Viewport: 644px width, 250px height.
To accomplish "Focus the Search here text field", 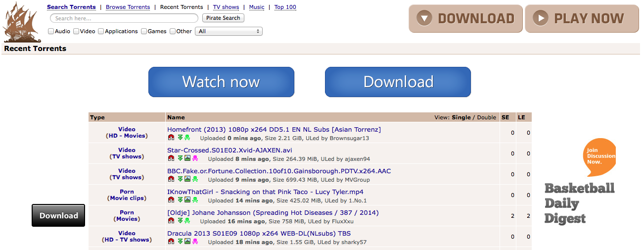I will pyautogui.click(x=124, y=18).
